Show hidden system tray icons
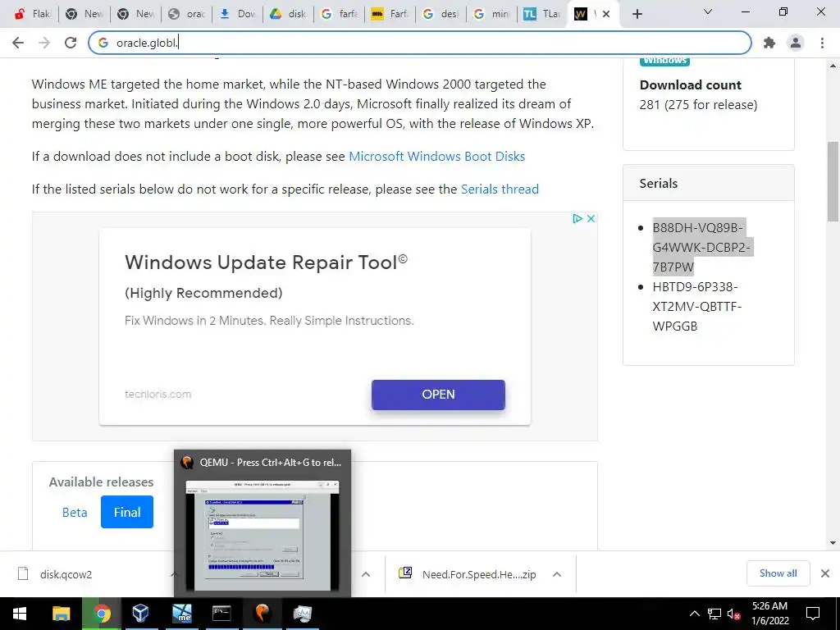The height and width of the screenshot is (630, 840). point(694,614)
